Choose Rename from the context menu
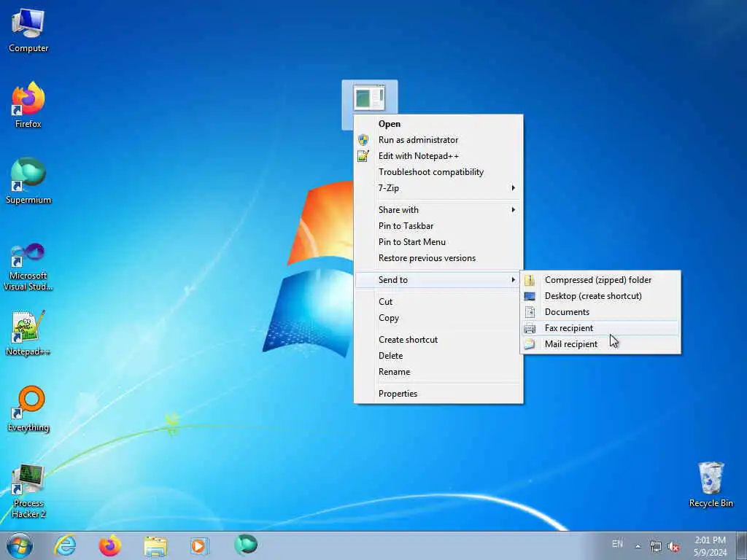Screen dimensions: 747x560 point(438,373)
